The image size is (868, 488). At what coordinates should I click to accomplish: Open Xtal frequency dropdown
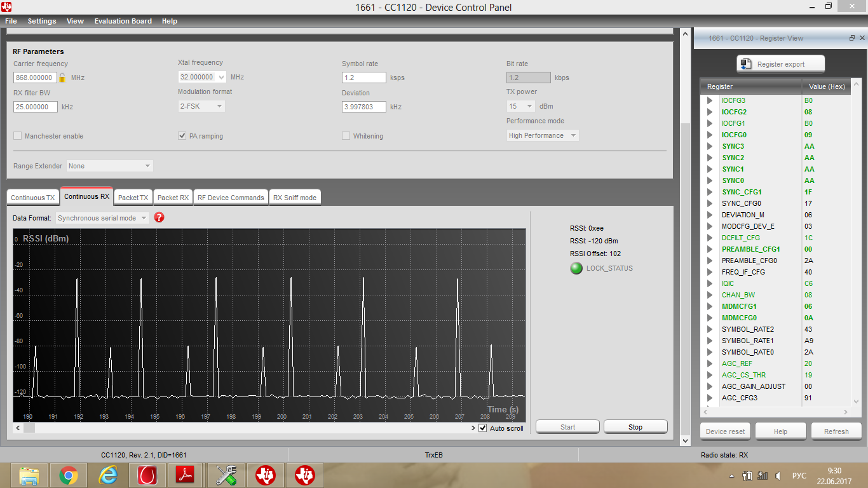(x=221, y=77)
